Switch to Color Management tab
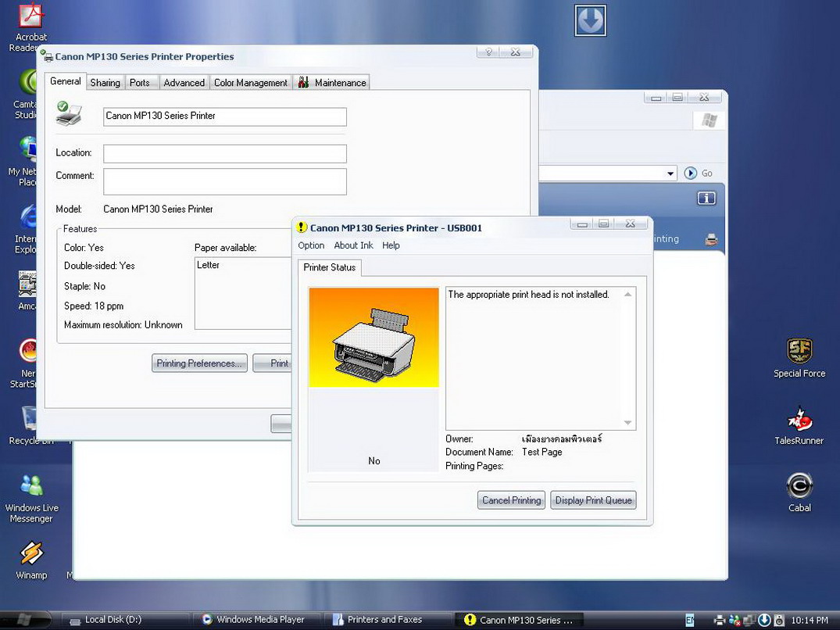 coord(251,83)
